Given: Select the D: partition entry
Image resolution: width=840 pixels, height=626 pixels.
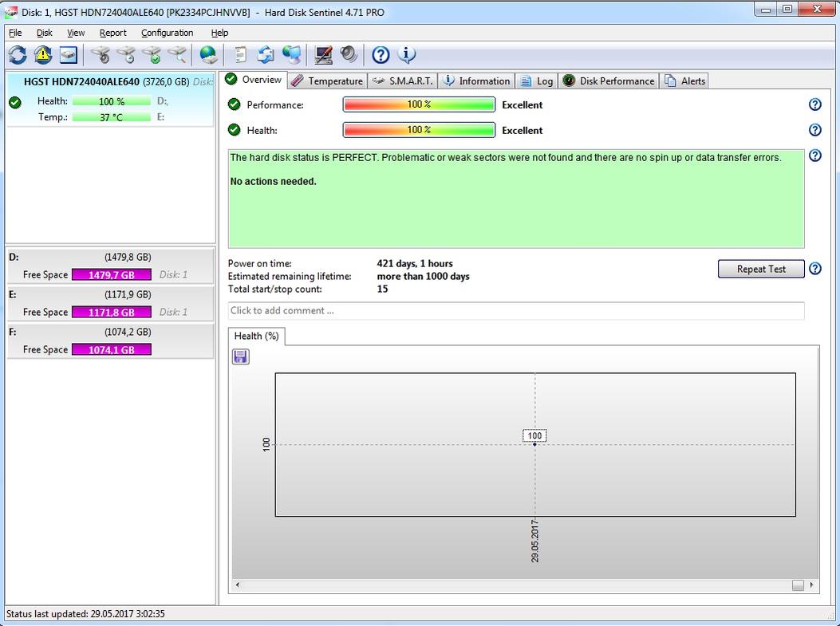Looking at the screenshot, I should (110, 266).
